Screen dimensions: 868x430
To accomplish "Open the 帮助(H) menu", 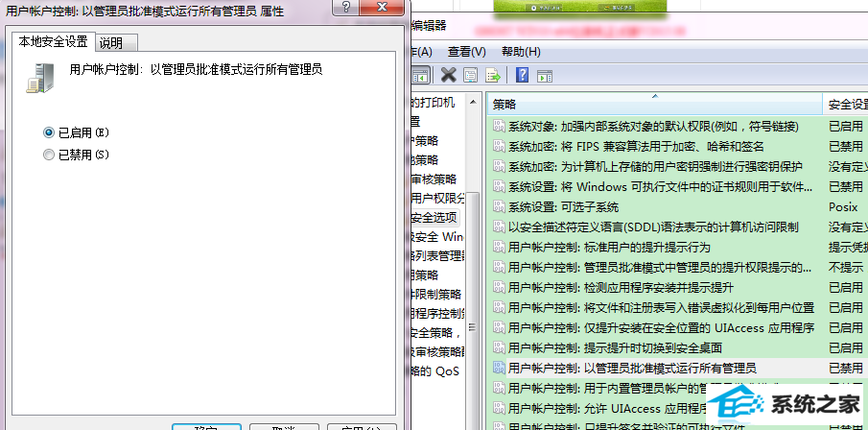I will [x=521, y=51].
